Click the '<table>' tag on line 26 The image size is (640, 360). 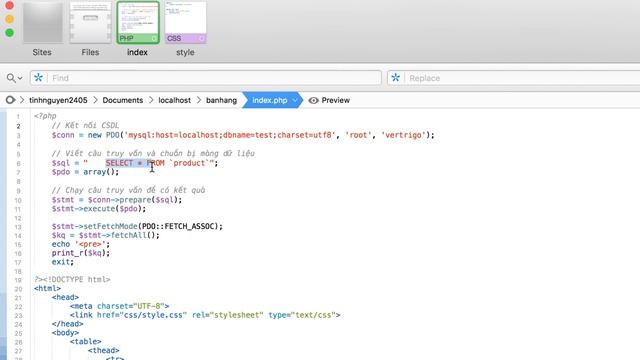pos(85,342)
